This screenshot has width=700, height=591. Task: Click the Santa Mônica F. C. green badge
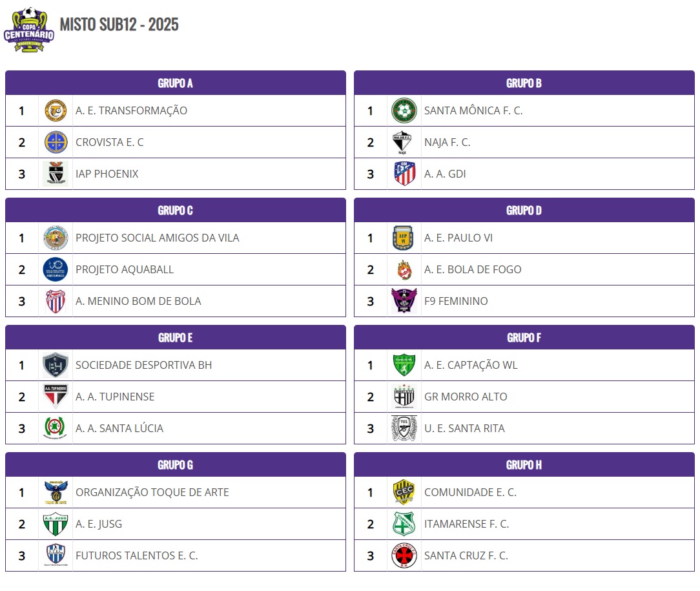[x=404, y=110]
